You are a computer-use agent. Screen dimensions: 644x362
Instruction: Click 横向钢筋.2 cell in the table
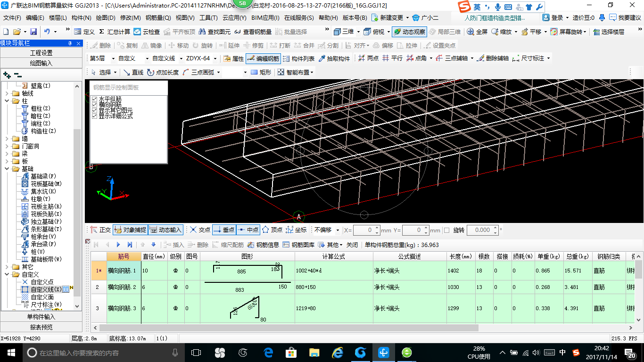tap(124, 287)
